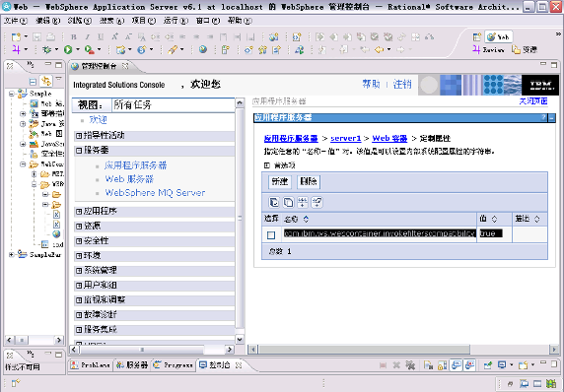Expand the Applications section in navigation
Screen dimensions: 564x392
[x=79, y=212]
